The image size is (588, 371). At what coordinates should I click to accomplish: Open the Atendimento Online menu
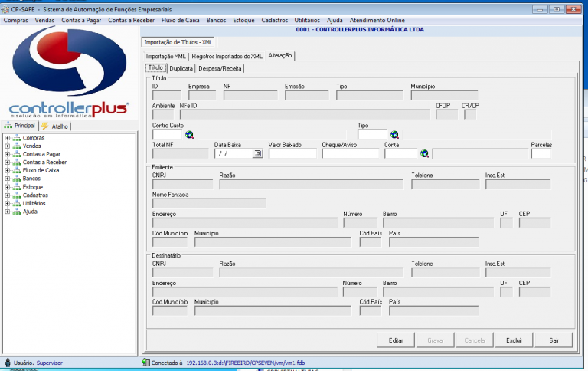click(377, 20)
